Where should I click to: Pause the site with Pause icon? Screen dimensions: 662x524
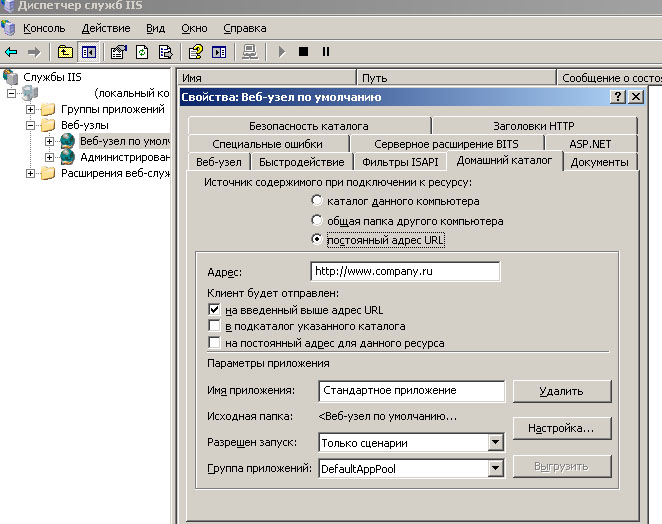click(326, 52)
